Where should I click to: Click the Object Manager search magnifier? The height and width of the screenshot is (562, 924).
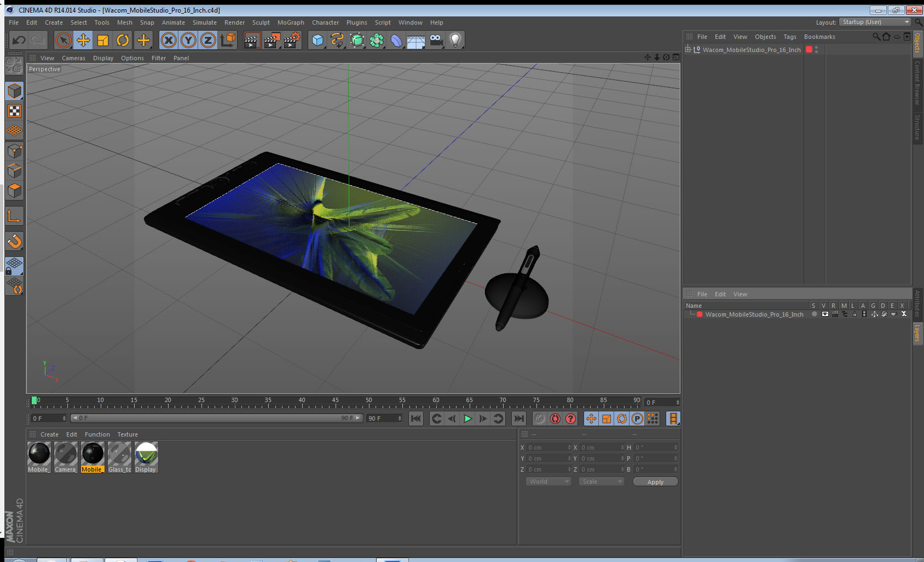tap(876, 37)
